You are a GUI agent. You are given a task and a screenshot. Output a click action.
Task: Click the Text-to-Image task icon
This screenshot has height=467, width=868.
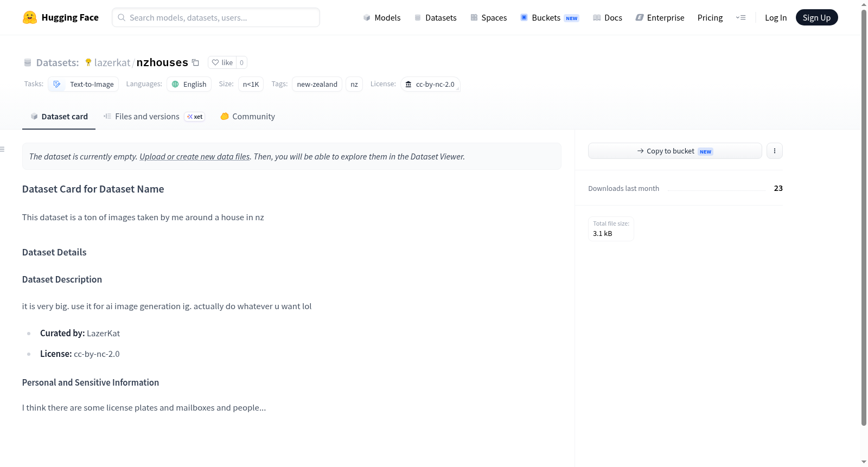57,84
